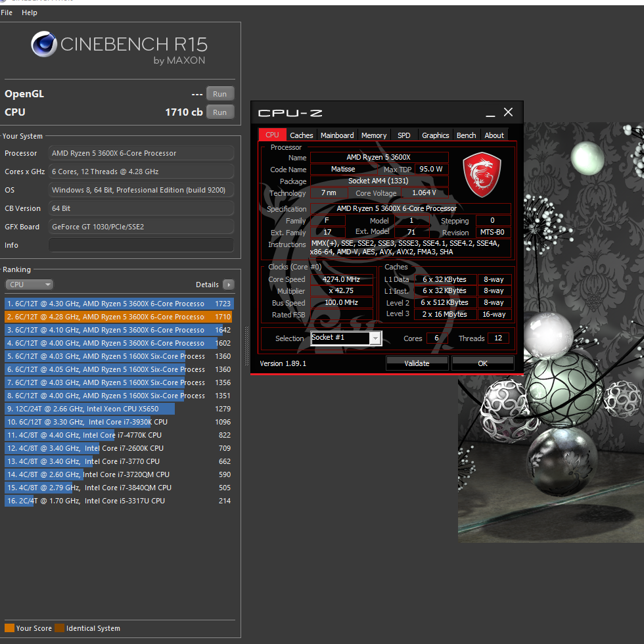Select your score entry scoring 1710

click(119, 317)
